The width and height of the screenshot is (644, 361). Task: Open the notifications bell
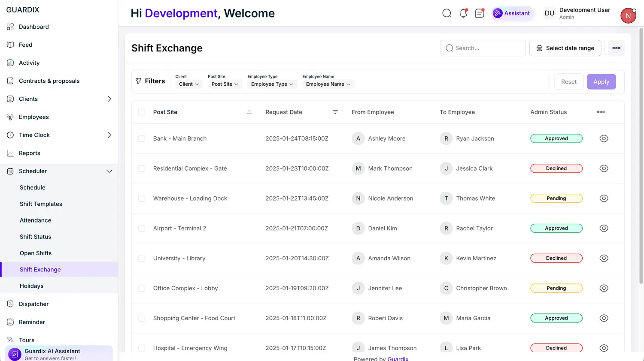[x=463, y=13]
